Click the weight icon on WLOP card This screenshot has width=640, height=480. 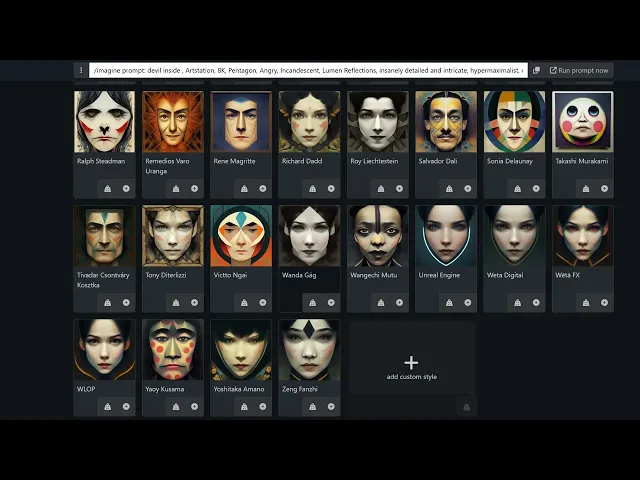tap(107, 407)
